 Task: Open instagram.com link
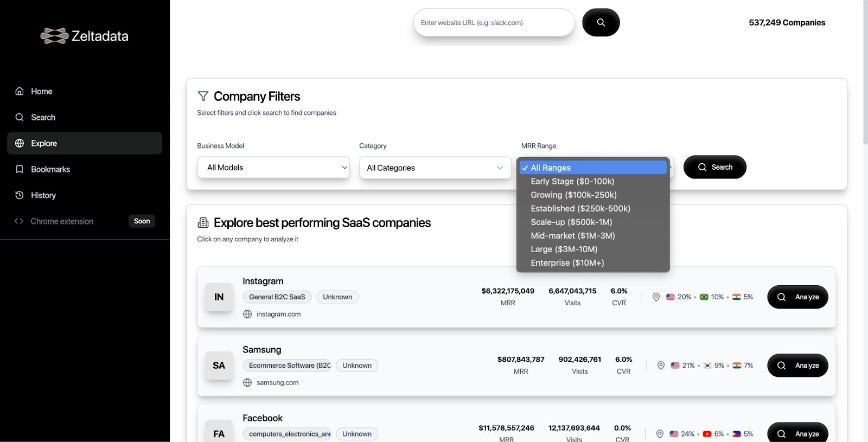coord(278,314)
